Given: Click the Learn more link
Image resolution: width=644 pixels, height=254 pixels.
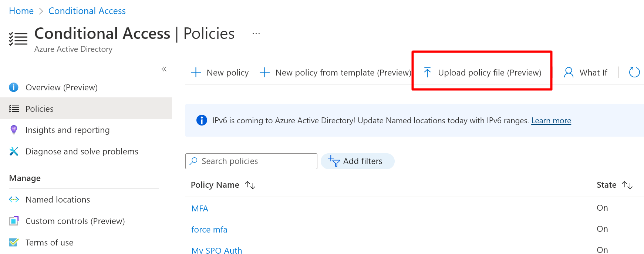Looking at the screenshot, I should 551,121.
